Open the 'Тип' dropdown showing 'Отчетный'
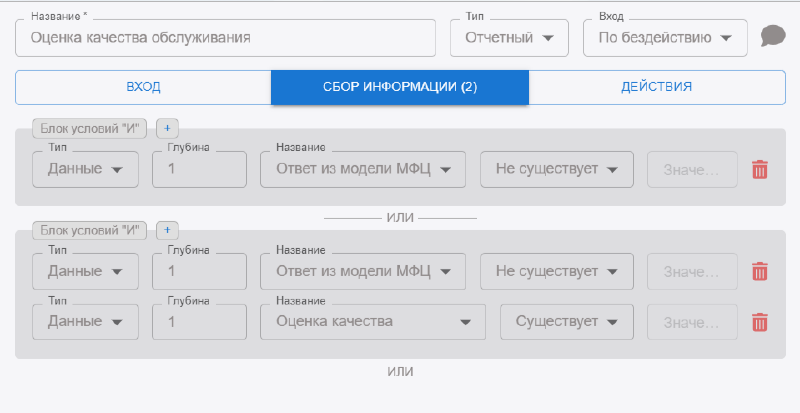 tap(509, 38)
